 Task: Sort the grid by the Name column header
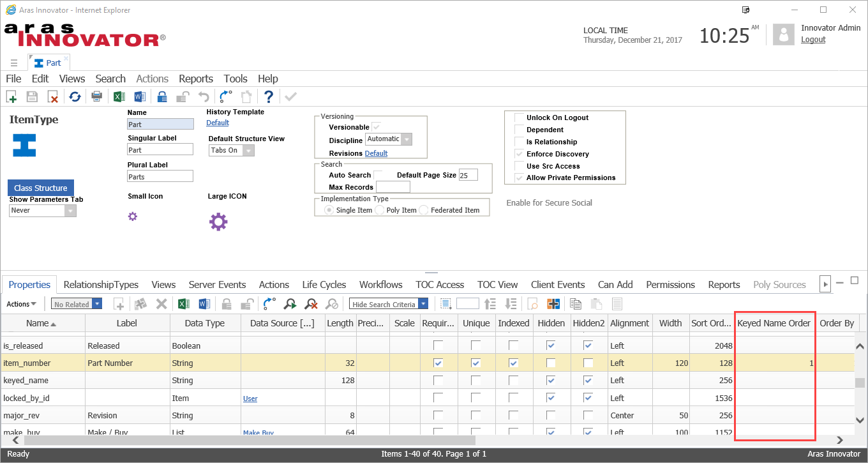click(x=43, y=323)
